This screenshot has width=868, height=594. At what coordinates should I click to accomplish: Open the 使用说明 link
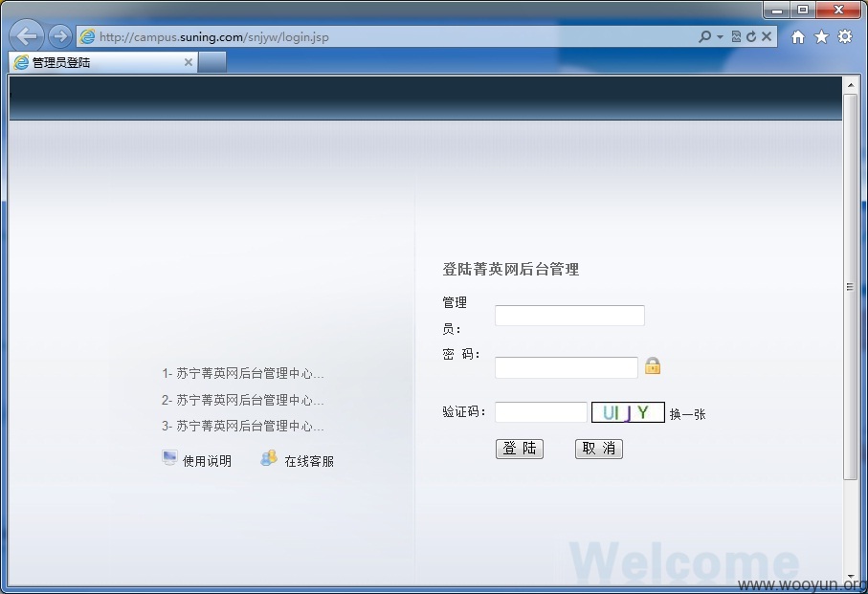(x=207, y=461)
